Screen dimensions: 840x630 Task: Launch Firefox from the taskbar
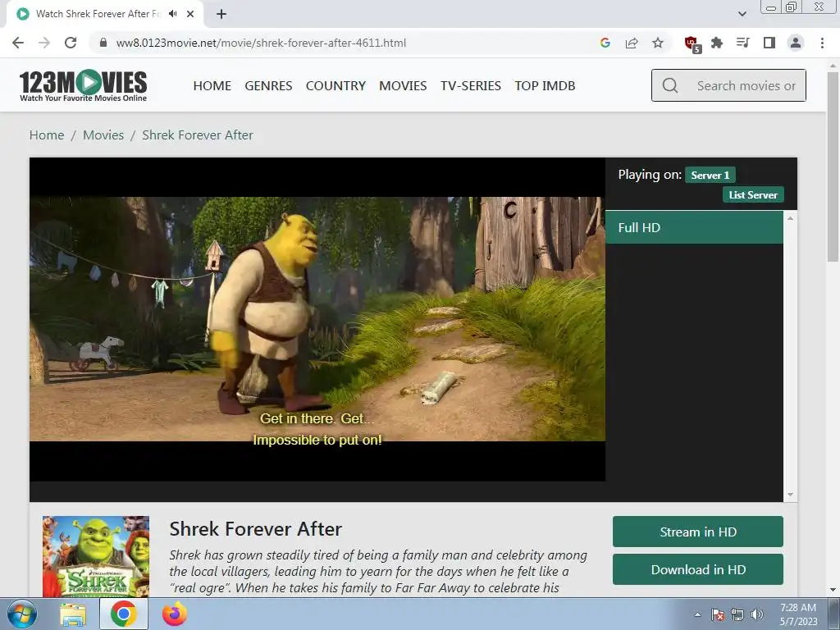(175, 614)
